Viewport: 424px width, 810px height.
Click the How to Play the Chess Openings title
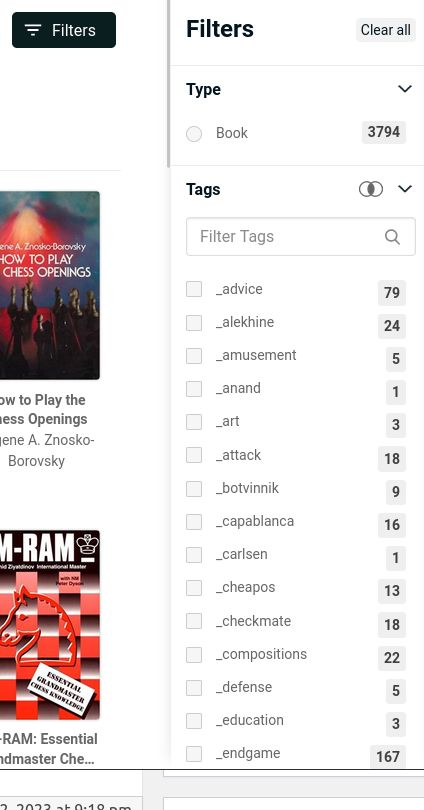tap(43, 410)
